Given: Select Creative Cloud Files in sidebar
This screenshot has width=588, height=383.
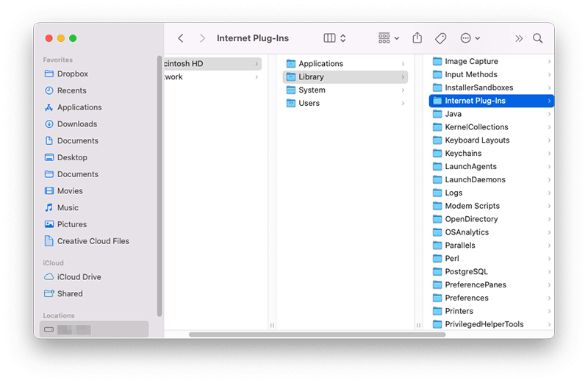Looking at the screenshot, I should pyautogui.click(x=93, y=241).
